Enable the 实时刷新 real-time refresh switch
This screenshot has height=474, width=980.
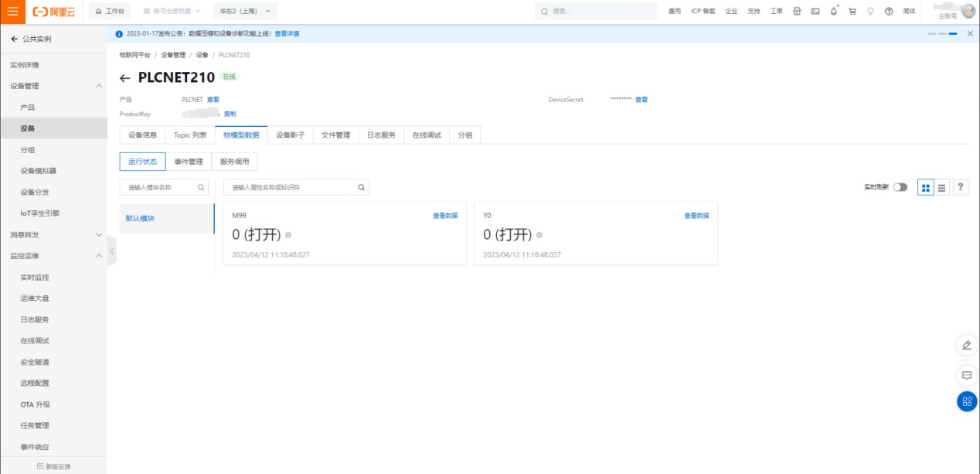click(x=900, y=187)
